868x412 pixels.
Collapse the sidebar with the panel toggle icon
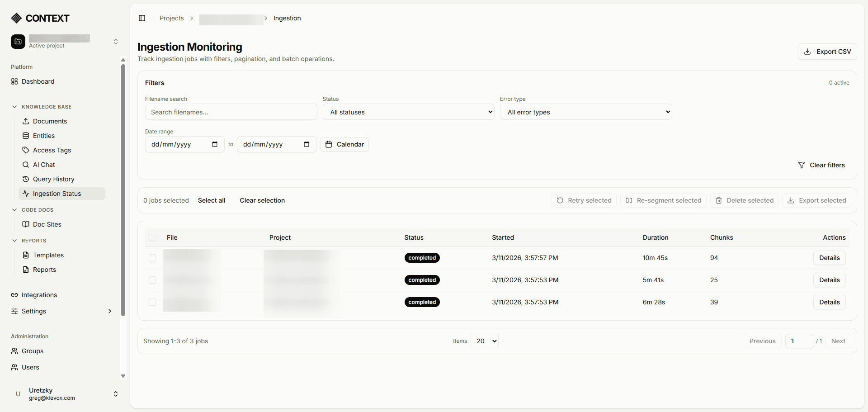pos(142,18)
